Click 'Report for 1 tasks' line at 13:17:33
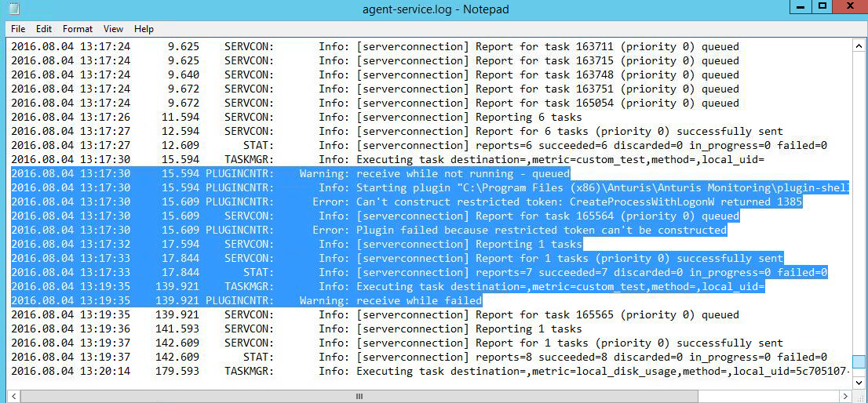Image resolution: width=868 pixels, height=403 pixels. (397, 258)
